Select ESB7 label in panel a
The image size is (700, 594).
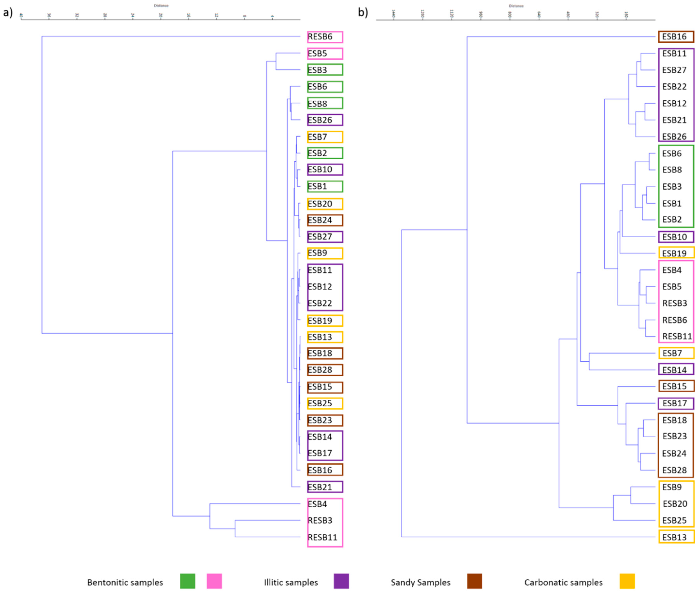(317, 137)
